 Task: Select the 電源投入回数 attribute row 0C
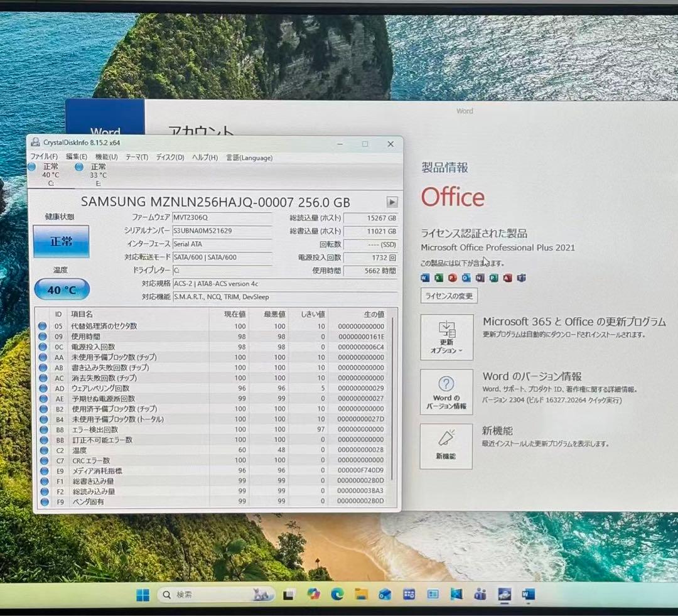coord(212,347)
